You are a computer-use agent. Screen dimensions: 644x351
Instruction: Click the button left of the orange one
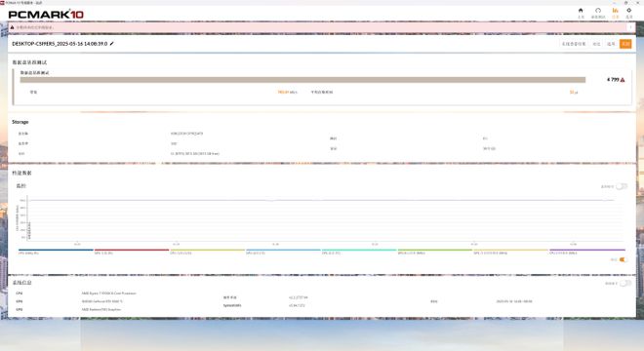[x=611, y=44]
